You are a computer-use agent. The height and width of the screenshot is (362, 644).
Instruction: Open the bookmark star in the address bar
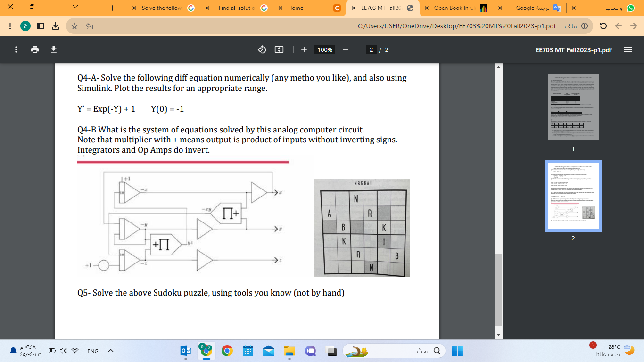tap(74, 26)
